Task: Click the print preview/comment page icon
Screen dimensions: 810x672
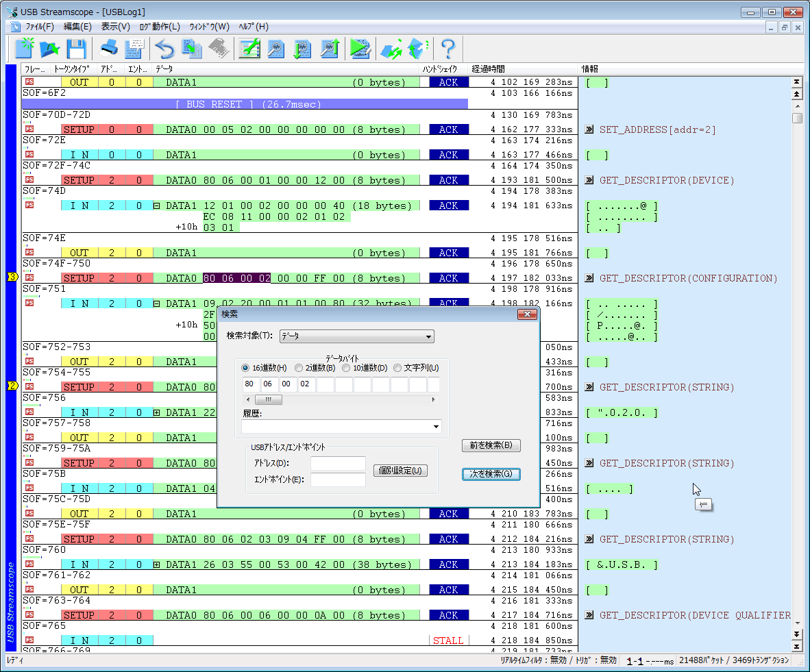Action: [x=134, y=49]
